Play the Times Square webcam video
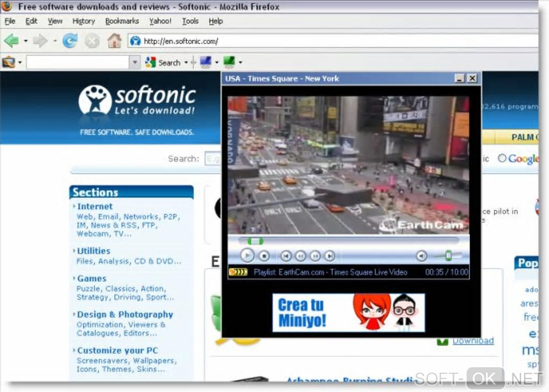549x392 pixels. pos(247,255)
